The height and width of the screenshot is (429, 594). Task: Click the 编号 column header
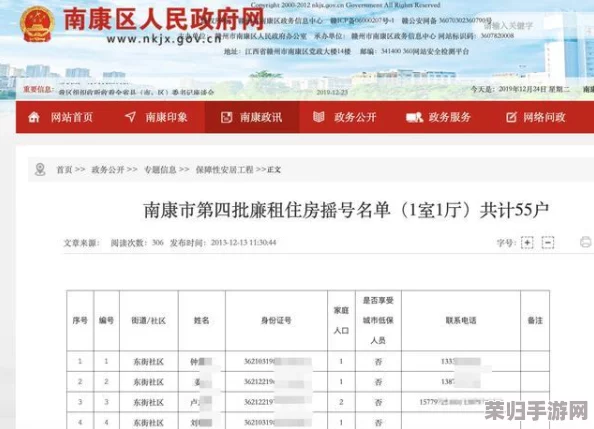(106, 321)
